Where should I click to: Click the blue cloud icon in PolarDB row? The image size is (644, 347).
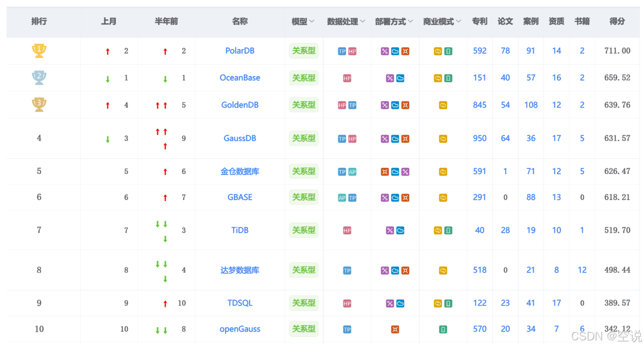click(x=395, y=51)
